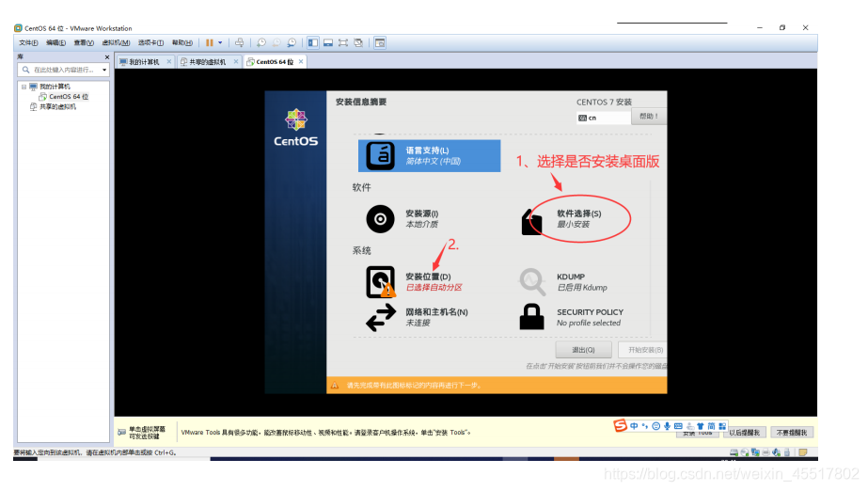Collapse the 我的计算机 tree node

(24, 87)
